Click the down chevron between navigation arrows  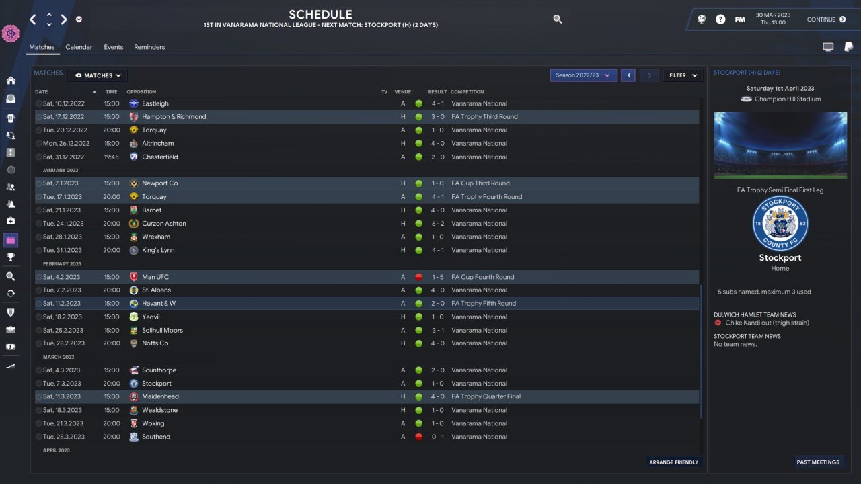49,24
